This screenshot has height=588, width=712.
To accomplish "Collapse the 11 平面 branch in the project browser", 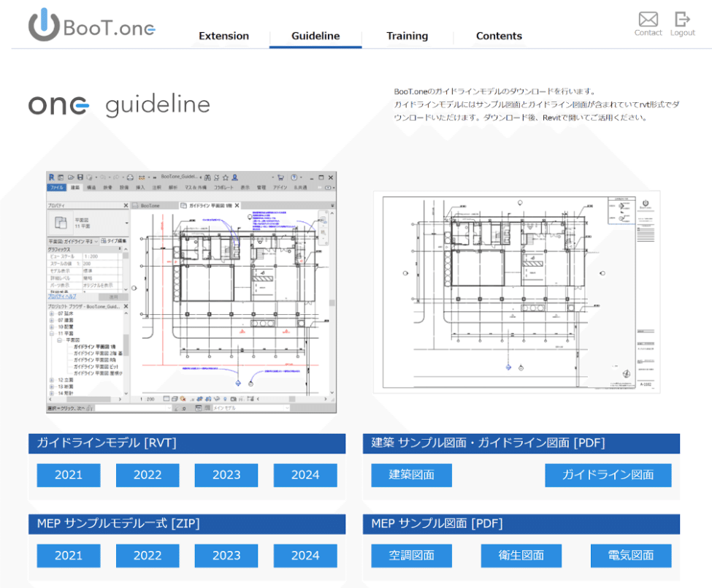I will 51,333.
